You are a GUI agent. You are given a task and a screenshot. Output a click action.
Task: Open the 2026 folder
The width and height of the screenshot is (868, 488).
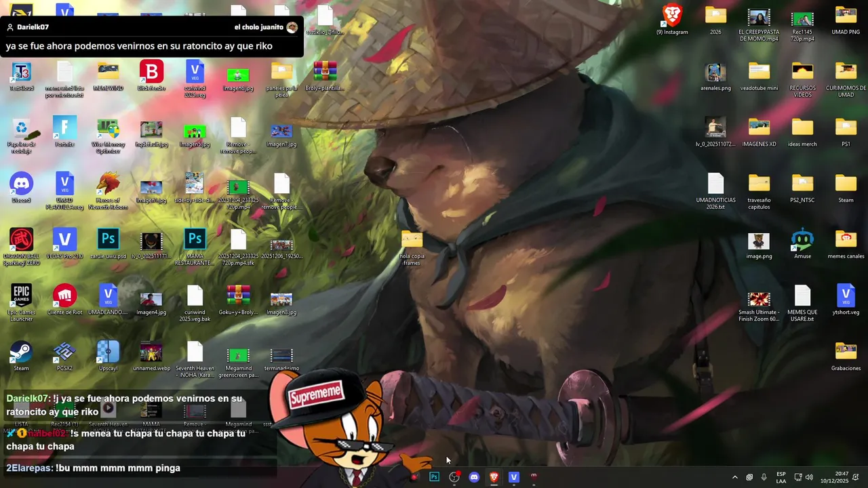click(x=715, y=20)
